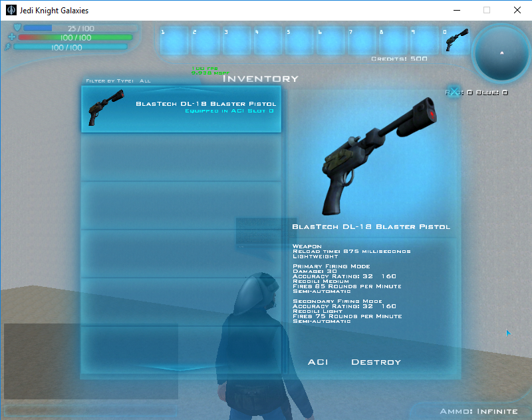Click 'Fires 85 Rounds per Minute'
532x420 pixels.
click(x=347, y=286)
